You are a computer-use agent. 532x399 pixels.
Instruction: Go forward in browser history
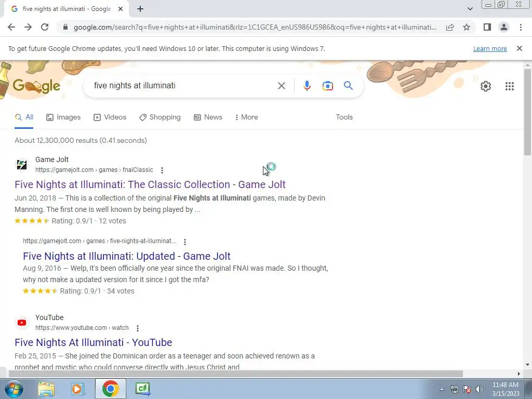click(x=28, y=27)
